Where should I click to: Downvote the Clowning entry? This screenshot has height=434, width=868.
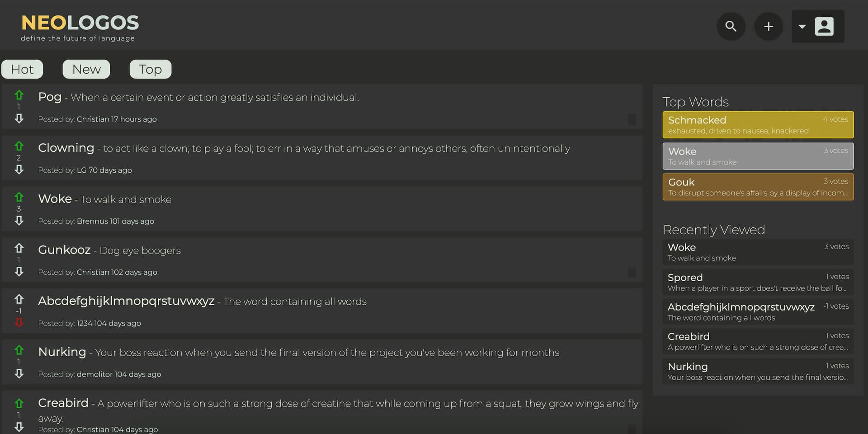(19, 170)
